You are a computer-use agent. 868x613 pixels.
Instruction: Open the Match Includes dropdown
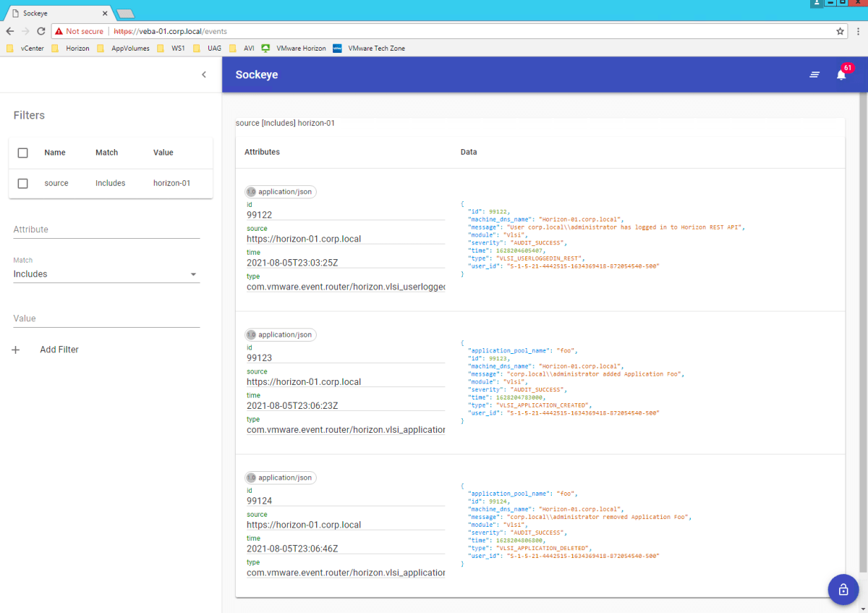pos(106,274)
